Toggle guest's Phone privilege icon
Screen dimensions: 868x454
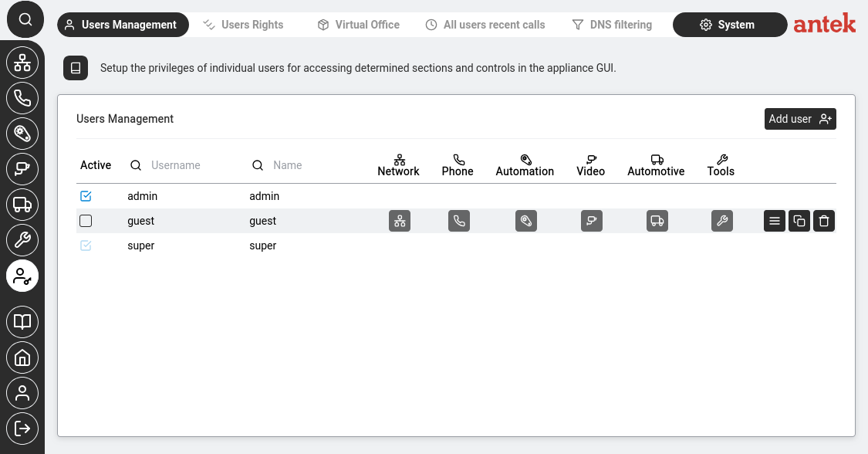tap(459, 221)
